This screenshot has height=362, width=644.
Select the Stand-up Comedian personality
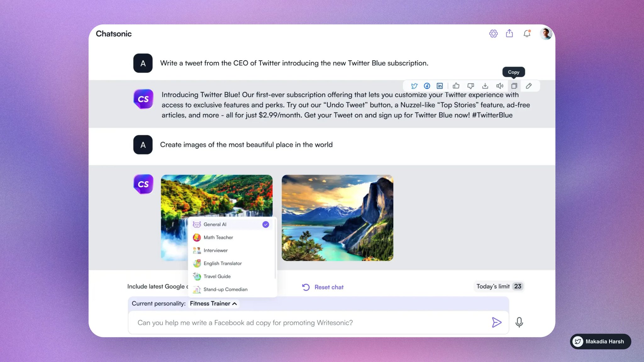click(232, 289)
